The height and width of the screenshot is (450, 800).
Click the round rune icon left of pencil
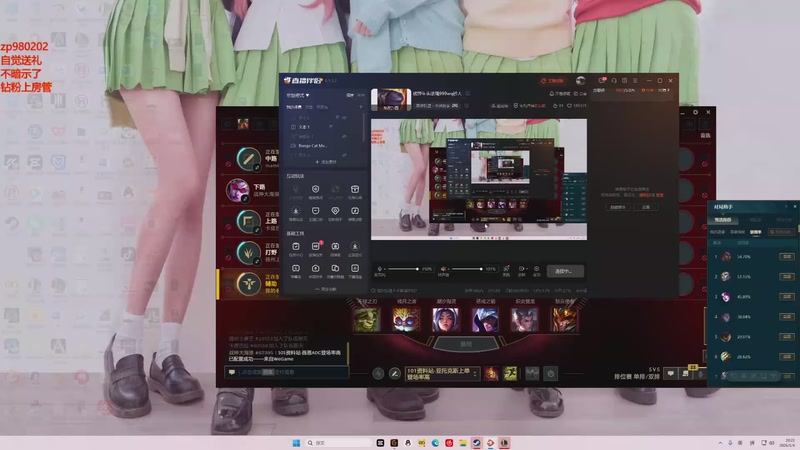378,374
